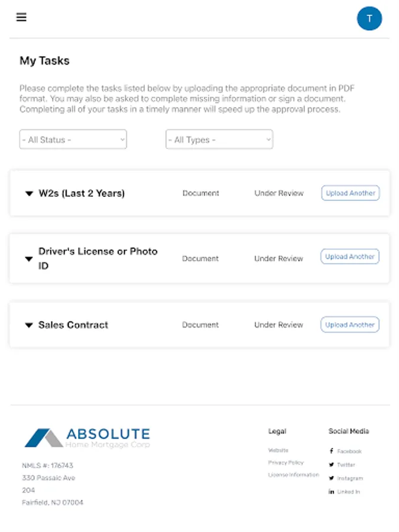Click the Twitter text link
This screenshot has width=399, height=532.
tap(346, 465)
